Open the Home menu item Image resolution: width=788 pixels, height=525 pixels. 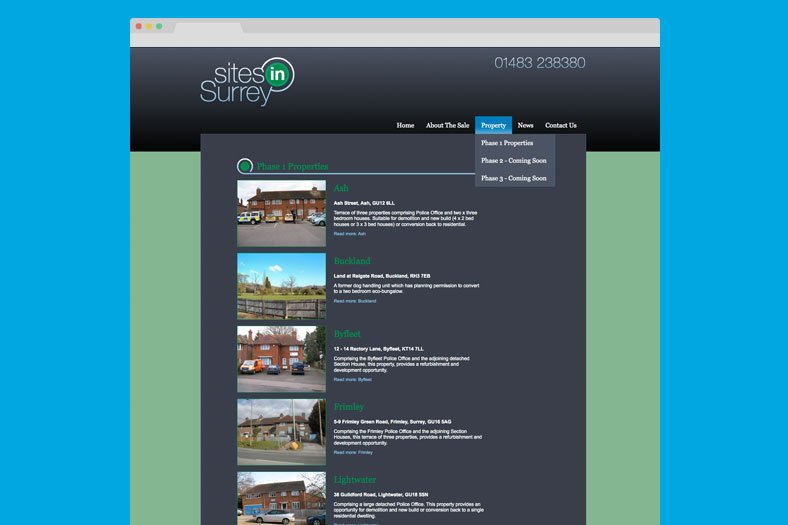pos(405,126)
